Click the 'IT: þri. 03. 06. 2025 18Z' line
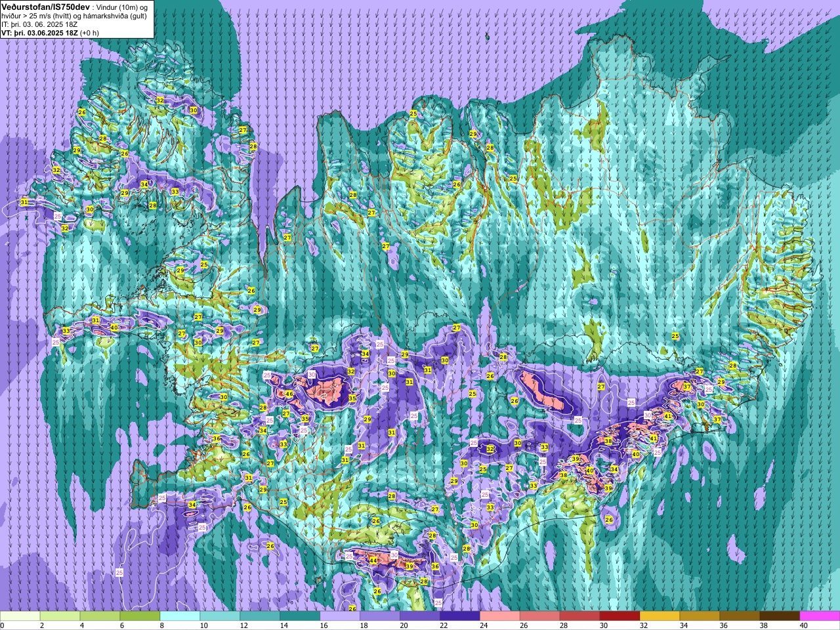Screen dimensions: 840x630 tap(39, 24)
